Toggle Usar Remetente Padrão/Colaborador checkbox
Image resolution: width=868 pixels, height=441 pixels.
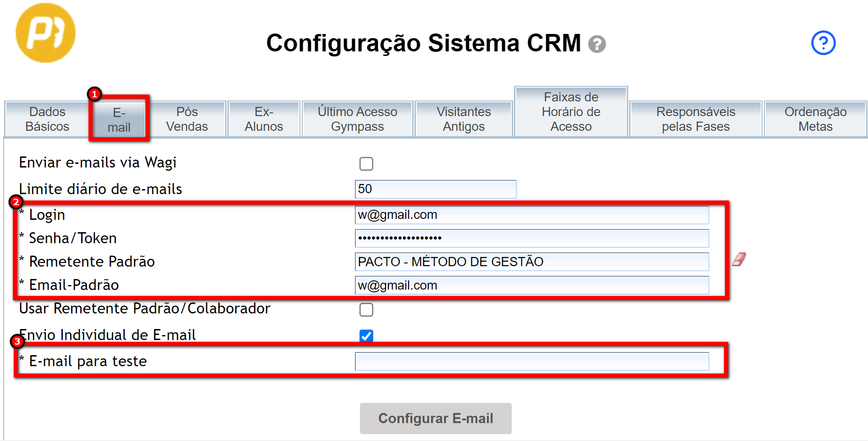pos(366,310)
